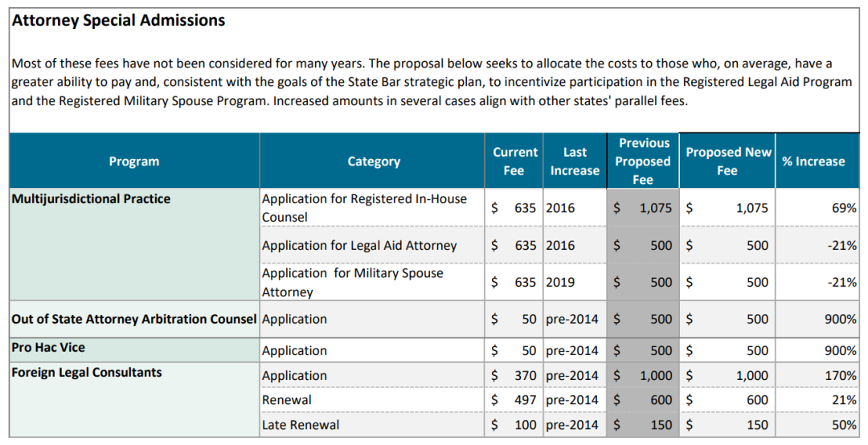Click the Attorney Special Admissions heading
The height and width of the screenshot is (445, 868).
118,21
